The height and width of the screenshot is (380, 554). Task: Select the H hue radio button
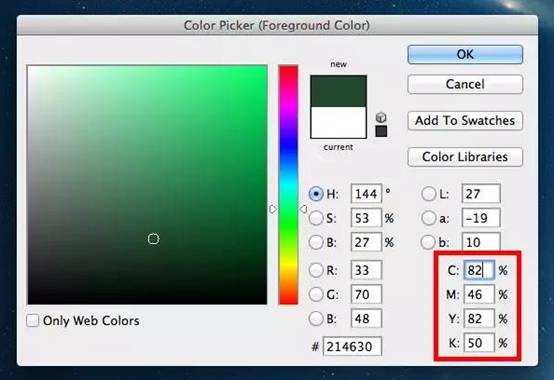click(316, 194)
